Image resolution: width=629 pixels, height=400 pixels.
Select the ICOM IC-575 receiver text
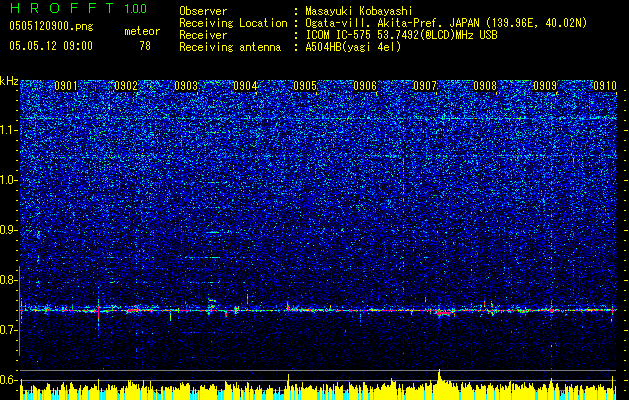tap(401, 35)
